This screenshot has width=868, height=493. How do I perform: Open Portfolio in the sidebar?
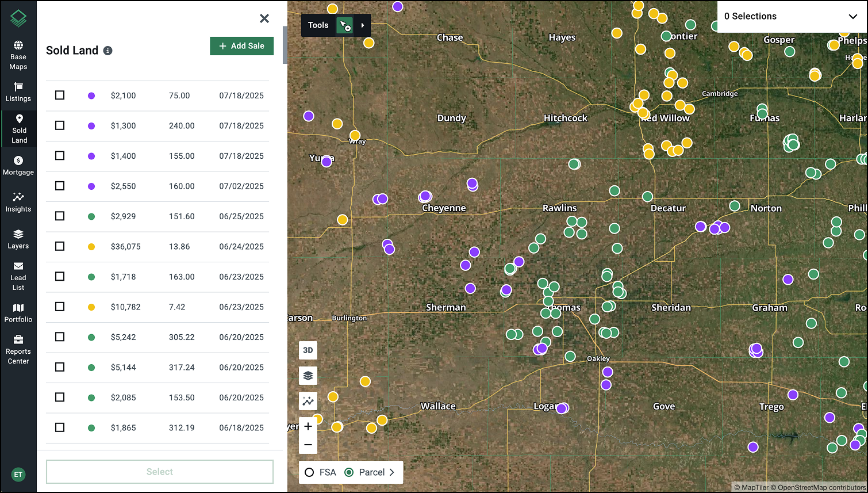18,313
